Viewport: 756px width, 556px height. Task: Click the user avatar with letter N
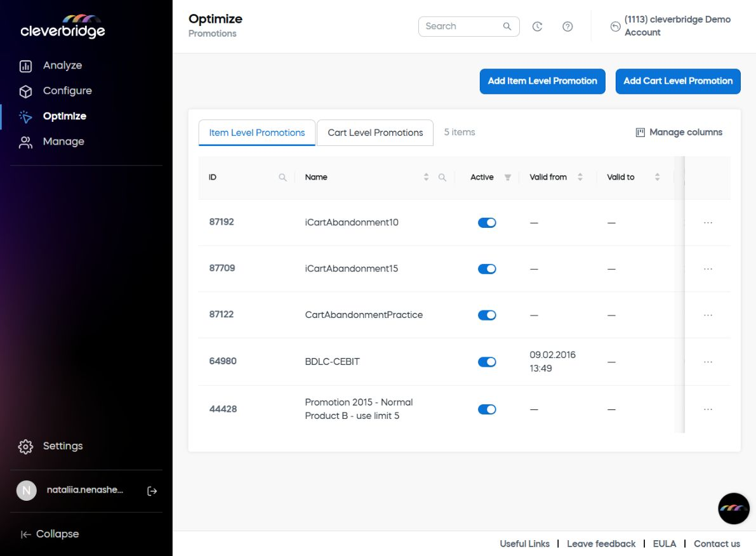click(27, 491)
